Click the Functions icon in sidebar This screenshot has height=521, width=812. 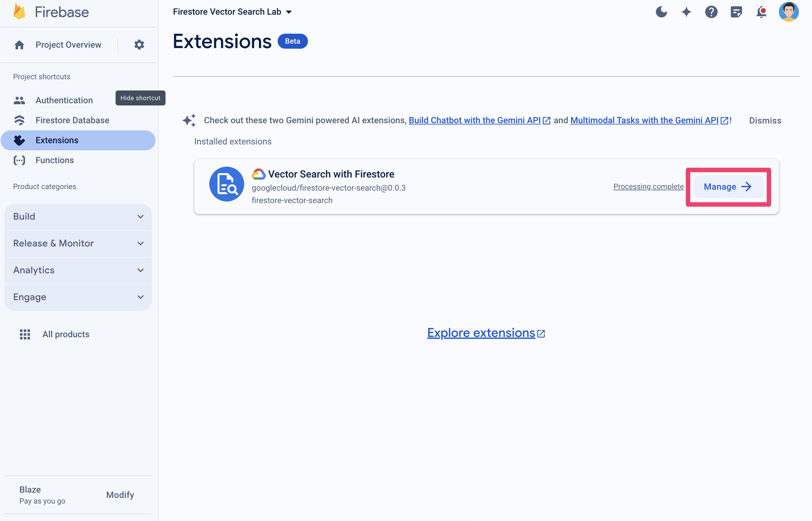(19, 160)
